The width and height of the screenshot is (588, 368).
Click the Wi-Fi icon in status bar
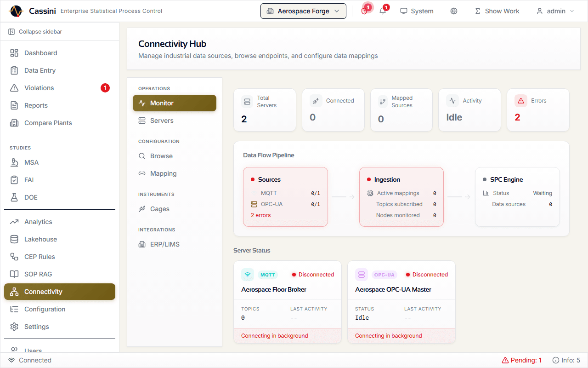(x=11, y=360)
